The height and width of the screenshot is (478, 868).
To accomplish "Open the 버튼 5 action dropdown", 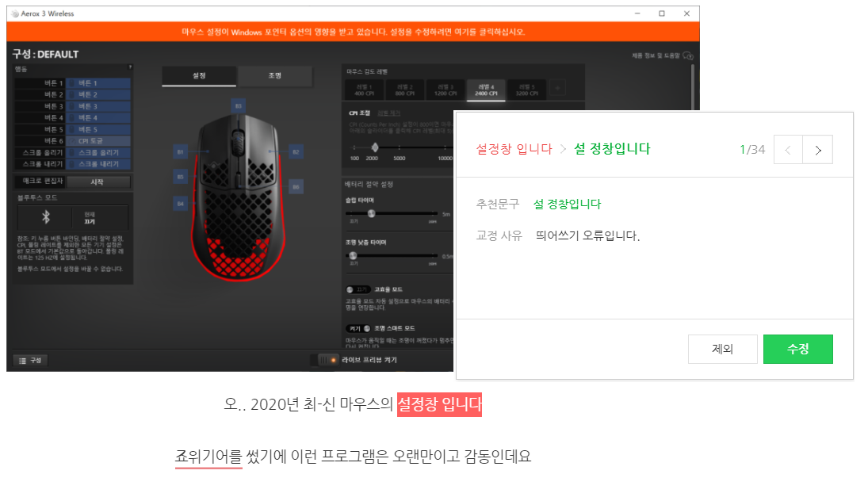I will [98, 130].
